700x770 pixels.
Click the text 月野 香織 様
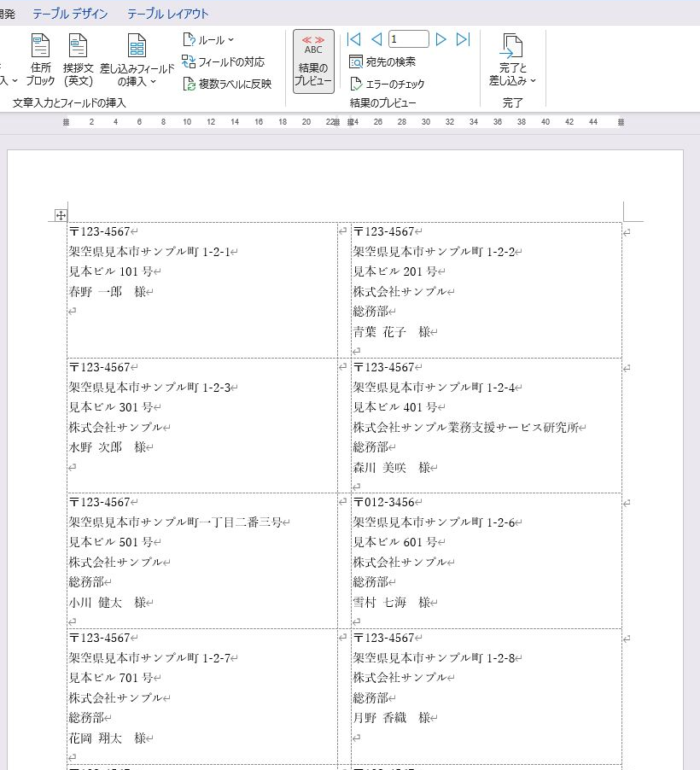point(392,718)
